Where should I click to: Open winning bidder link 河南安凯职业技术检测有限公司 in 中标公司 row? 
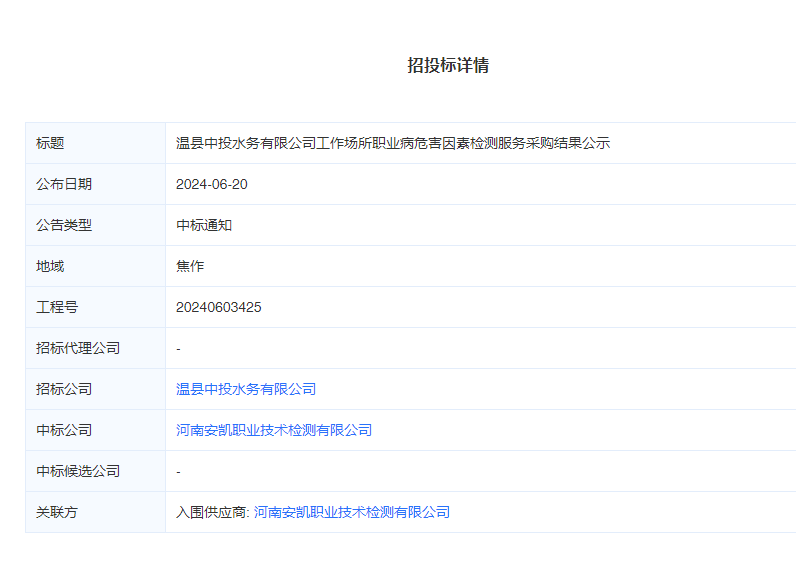coord(274,430)
